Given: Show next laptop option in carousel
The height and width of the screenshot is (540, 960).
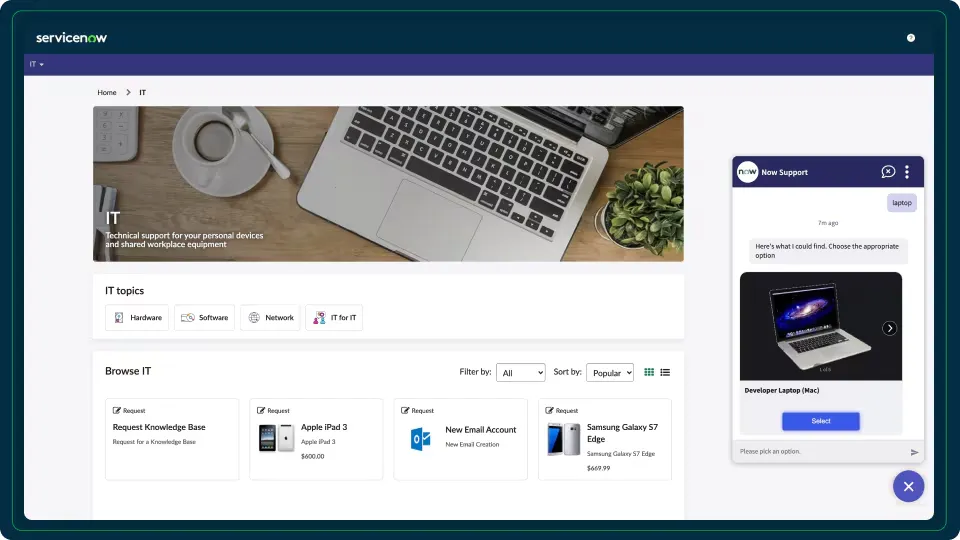Looking at the screenshot, I should coord(890,328).
